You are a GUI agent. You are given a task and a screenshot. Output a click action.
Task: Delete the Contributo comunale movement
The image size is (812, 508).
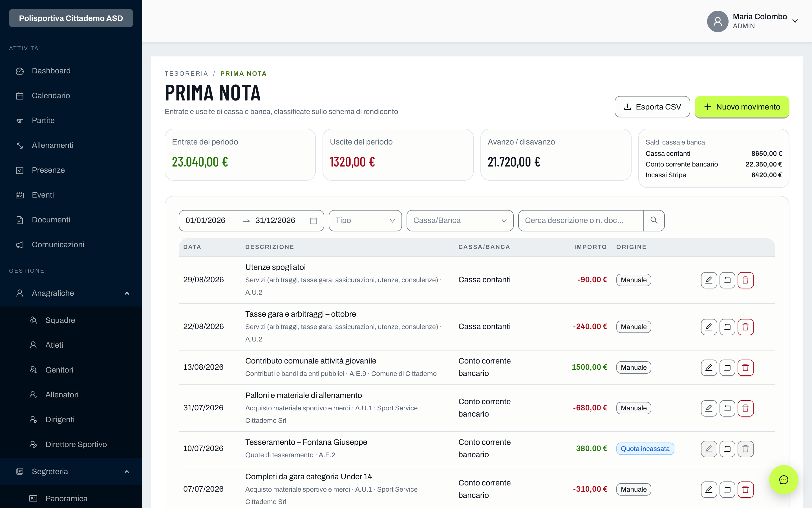pyautogui.click(x=745, y=367)
